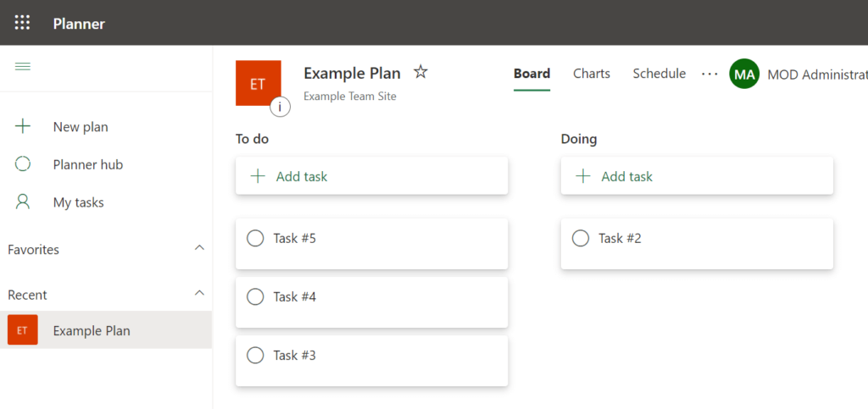Collapse the Recent section chevron
This screenshot has width=868, height=409.
(x=200, y=293)
